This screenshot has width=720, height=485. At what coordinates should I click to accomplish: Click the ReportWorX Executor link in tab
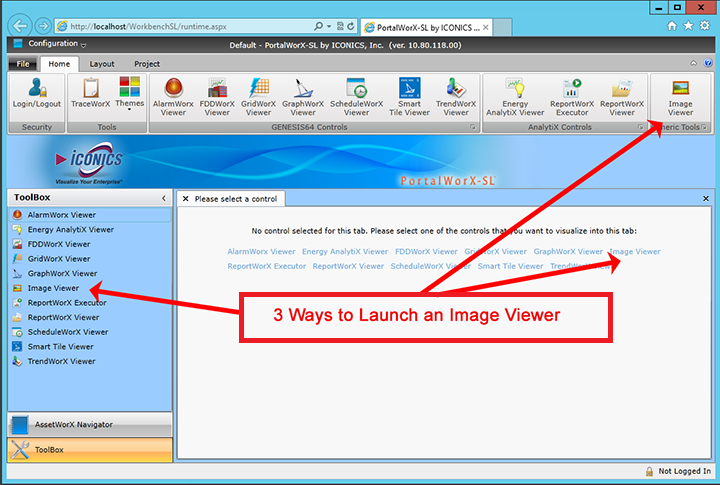266,266
